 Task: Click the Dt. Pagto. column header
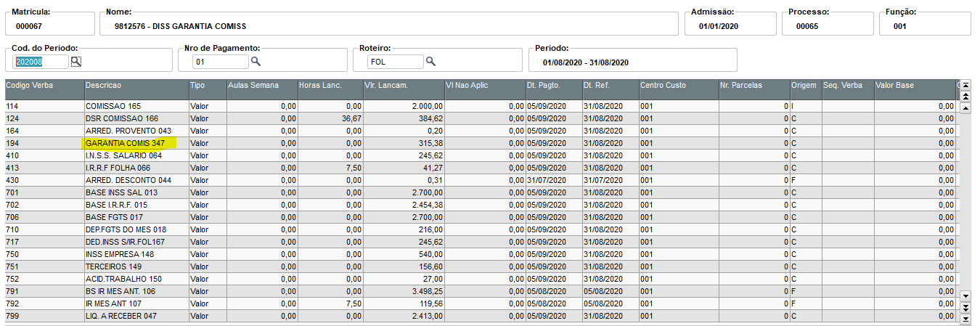(x=554, y=90)
